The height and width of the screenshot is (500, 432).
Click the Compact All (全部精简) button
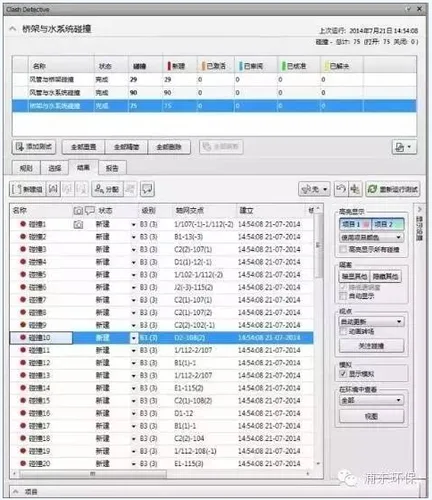point(126,147)
